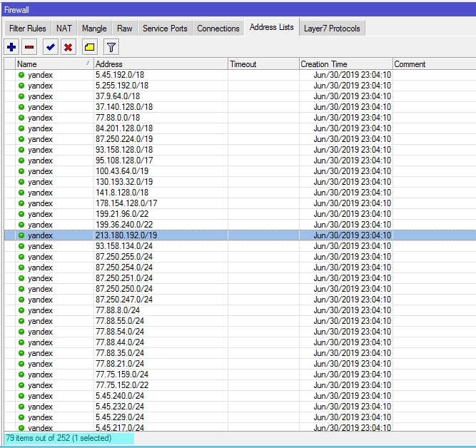
Task: Open the Mangle tab
Action: (94, 29)
